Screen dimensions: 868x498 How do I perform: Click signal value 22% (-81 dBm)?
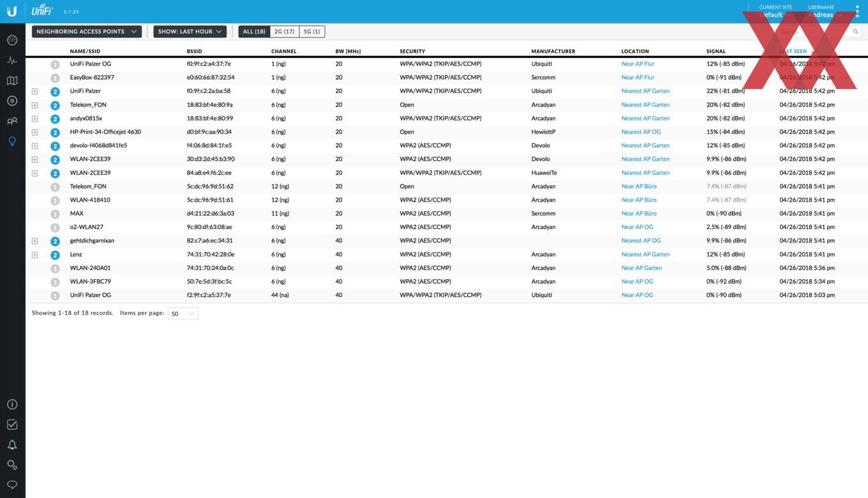click(x=726, y=91)
